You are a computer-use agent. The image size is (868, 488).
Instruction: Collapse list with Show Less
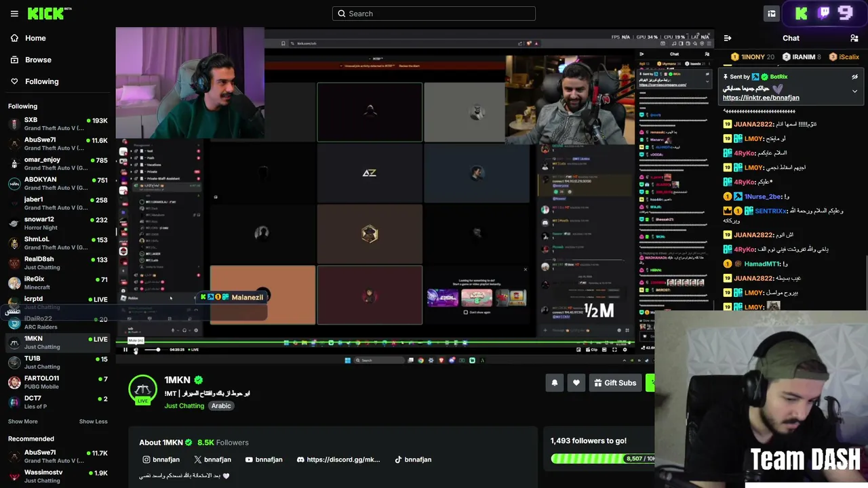(x=93, y=422)
